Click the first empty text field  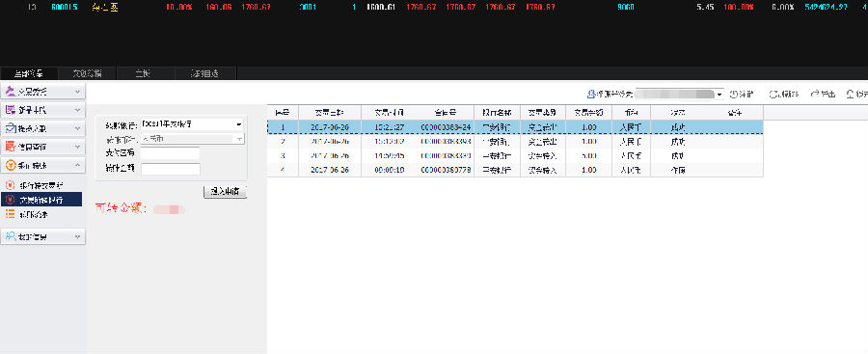(171, 153)
